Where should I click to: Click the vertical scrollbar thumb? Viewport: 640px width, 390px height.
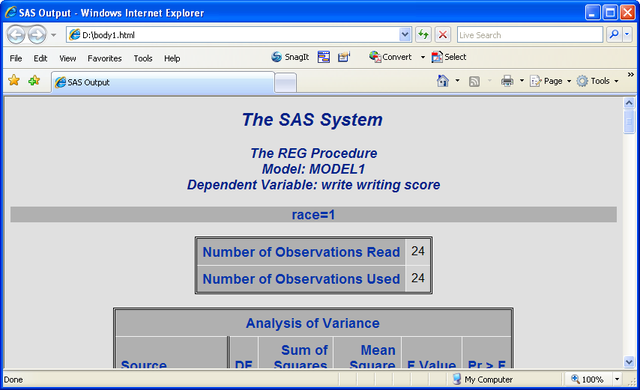click(x=629, y=122)
